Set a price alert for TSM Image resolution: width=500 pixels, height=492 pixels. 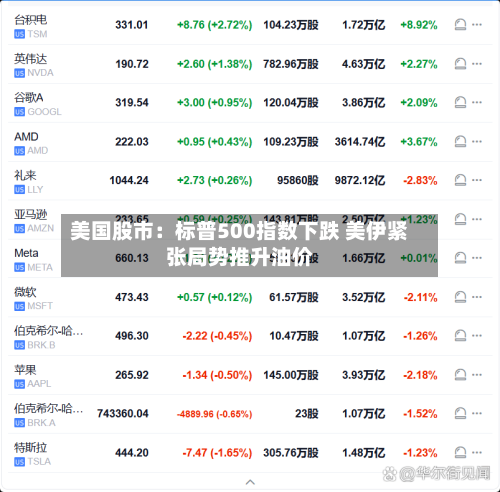click(x=460, y=25)
